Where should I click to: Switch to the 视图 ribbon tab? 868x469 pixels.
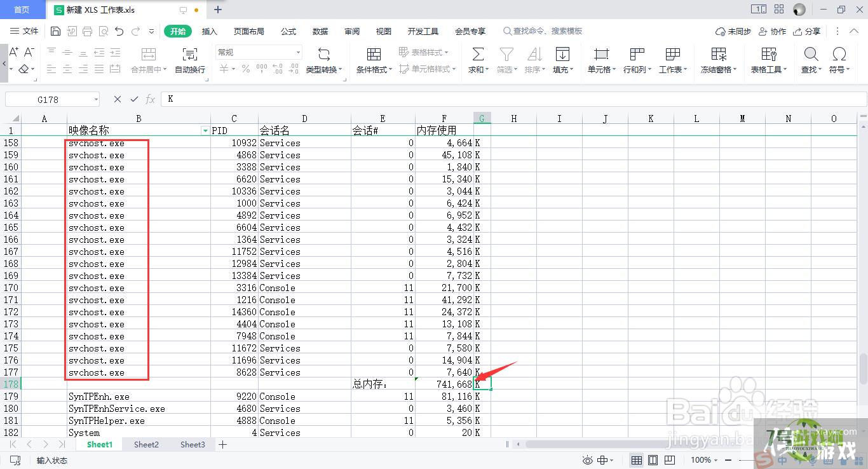tap(384, 31)
